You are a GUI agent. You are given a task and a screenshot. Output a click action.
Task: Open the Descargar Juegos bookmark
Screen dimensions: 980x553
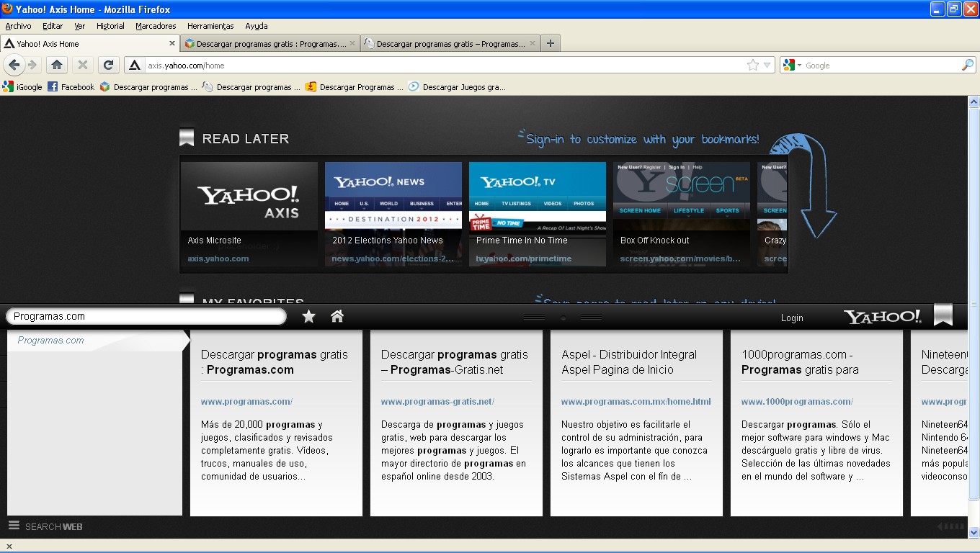[x=457, y=87]
